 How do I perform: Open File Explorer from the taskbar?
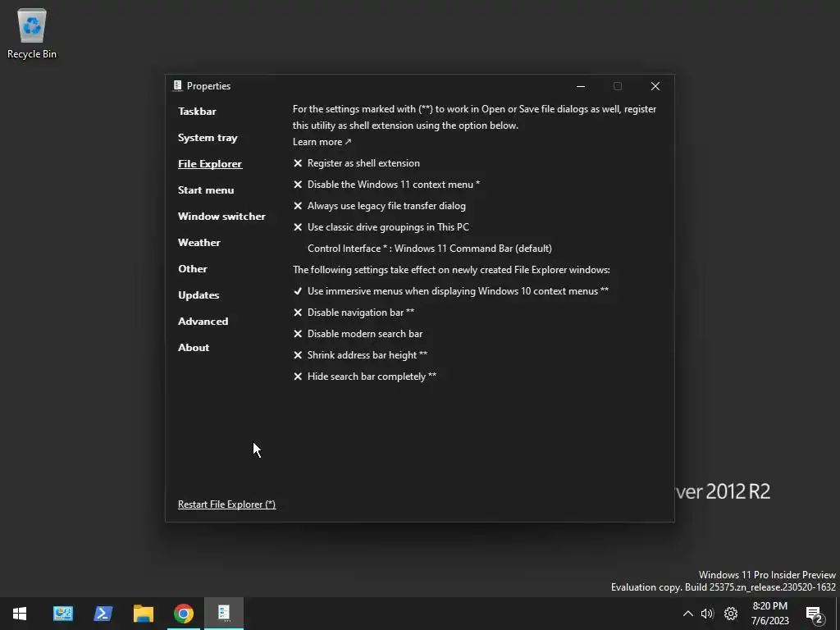(143, 614)
